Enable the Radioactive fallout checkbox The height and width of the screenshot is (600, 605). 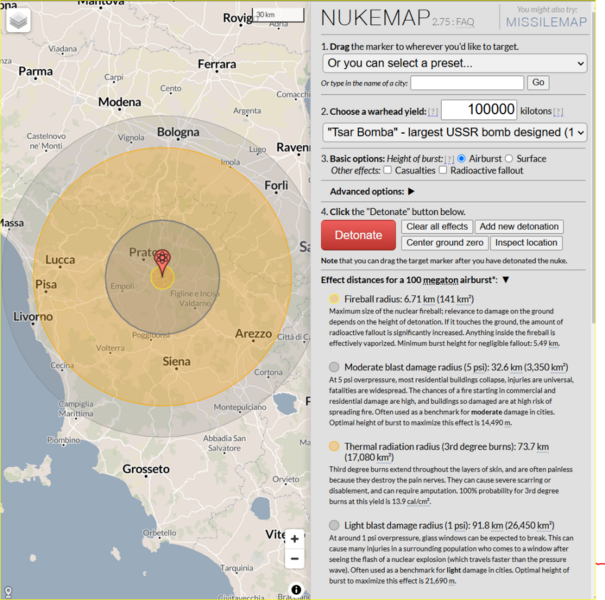tap(443, 171)
